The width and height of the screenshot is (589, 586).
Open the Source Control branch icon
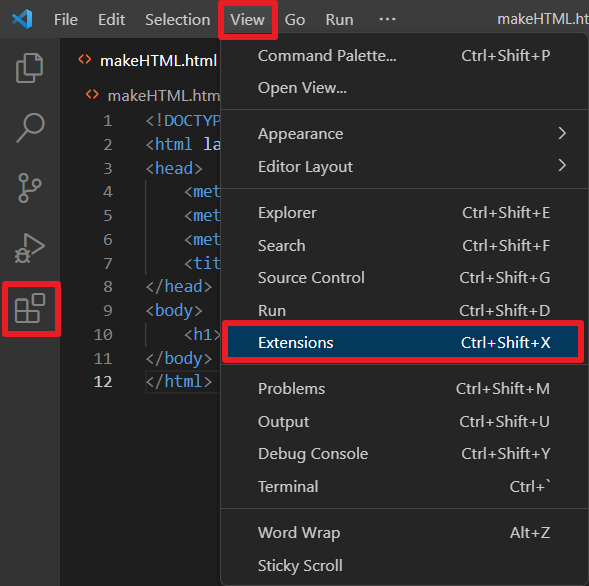click(x=29, y=188)
